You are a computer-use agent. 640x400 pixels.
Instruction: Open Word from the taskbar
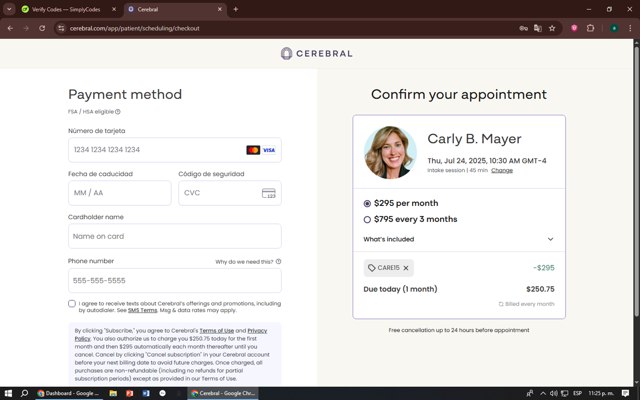tap(146, 393)
